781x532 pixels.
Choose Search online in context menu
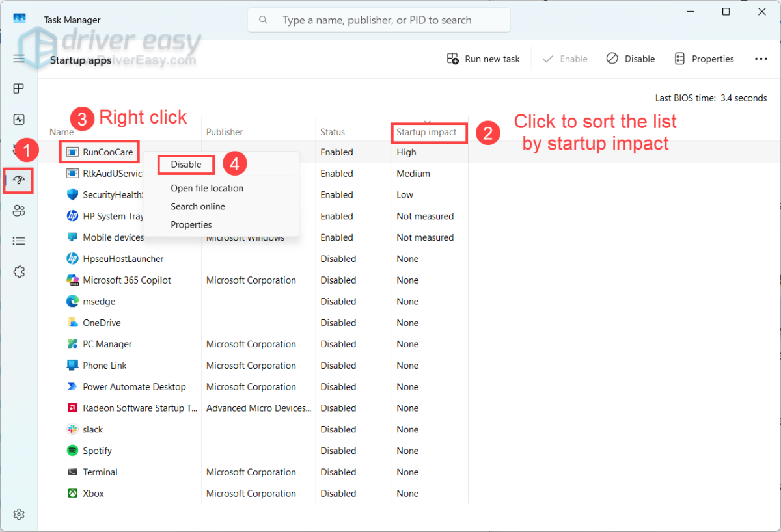pos(198,206)
